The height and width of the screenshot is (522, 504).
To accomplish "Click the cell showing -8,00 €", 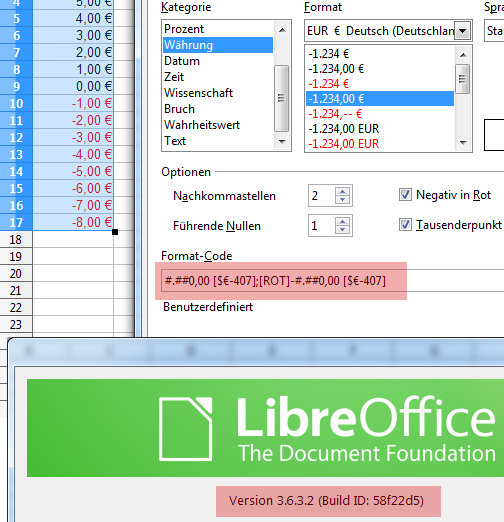I will [73, 223].
